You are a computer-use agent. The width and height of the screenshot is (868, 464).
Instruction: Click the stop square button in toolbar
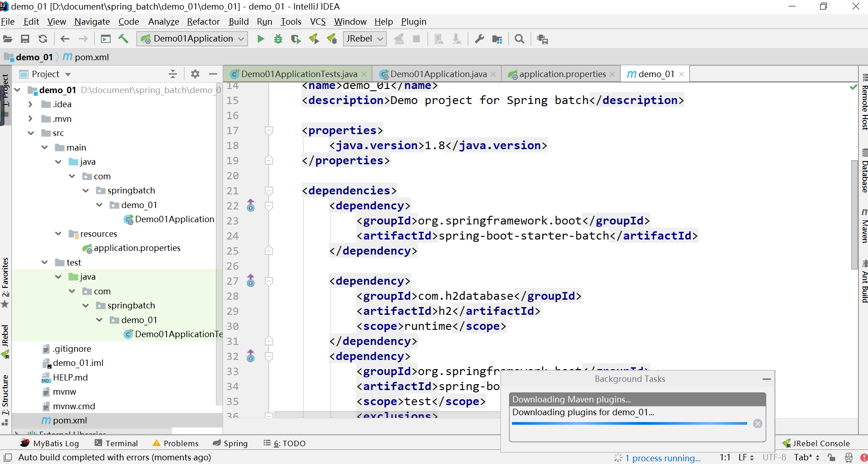click(x=416, y=39)
